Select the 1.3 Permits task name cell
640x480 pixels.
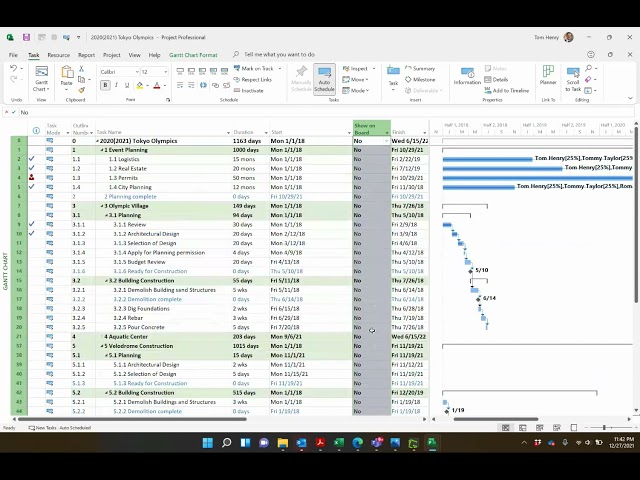(x=164, y=178)
